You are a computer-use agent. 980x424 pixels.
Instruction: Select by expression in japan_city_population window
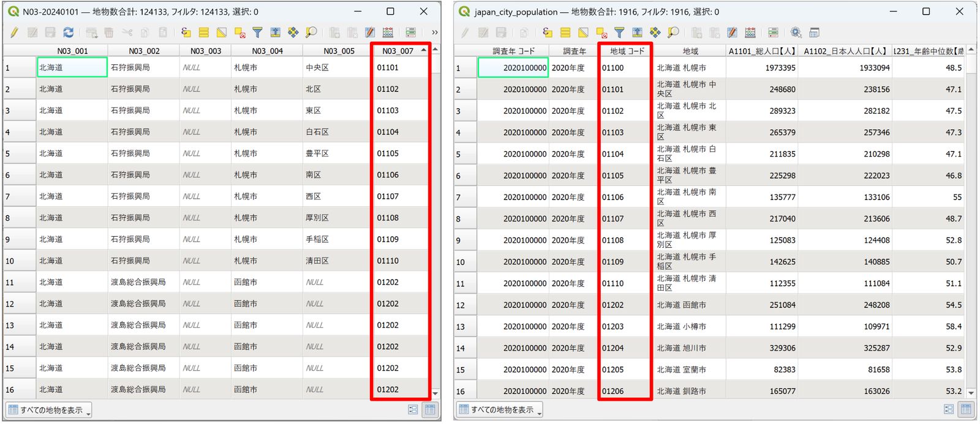(x=548, y=32)
